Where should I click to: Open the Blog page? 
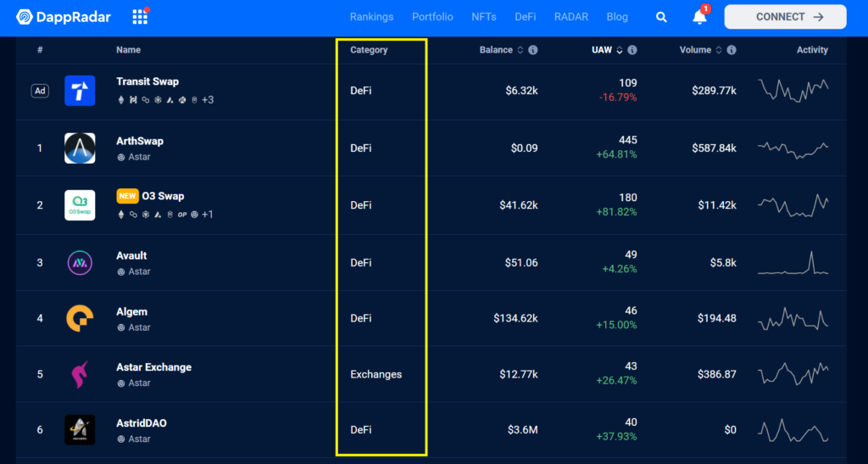(617, 17)
